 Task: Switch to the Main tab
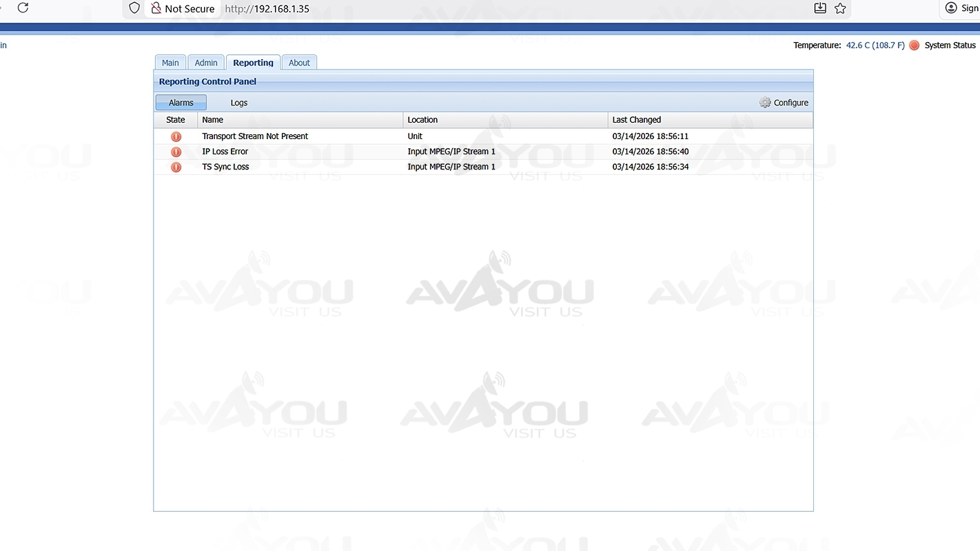[x=170, y=63]
